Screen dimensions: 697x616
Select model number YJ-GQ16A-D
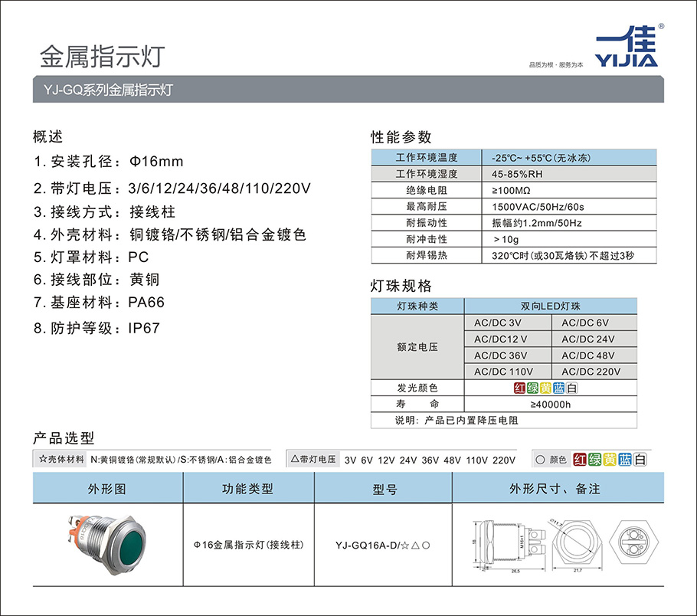pyautogui.click(x=381, y=546)
